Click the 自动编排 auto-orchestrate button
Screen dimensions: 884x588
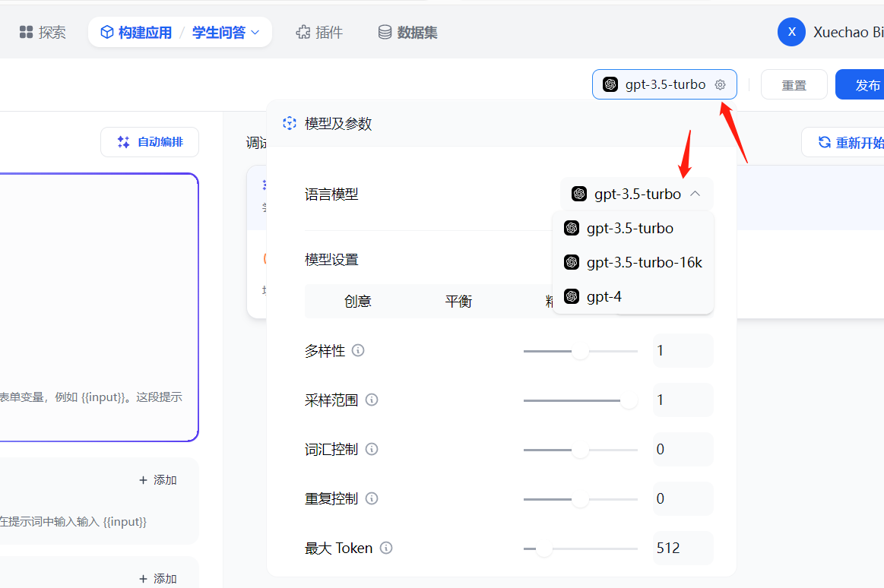150,142
